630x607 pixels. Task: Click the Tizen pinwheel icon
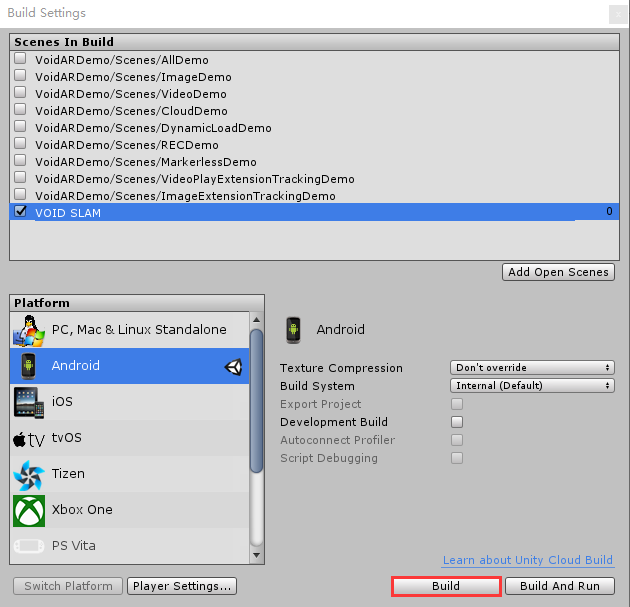[29, 475]
